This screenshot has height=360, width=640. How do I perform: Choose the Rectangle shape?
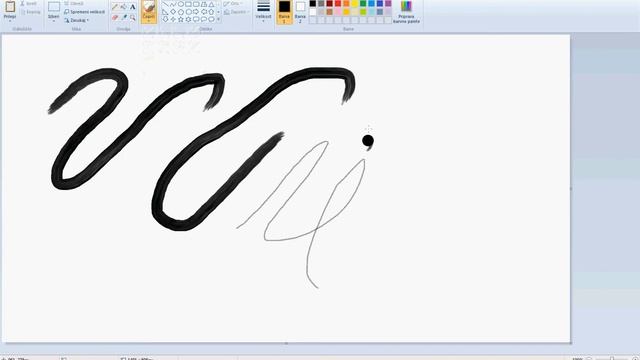tap(188, 4)
